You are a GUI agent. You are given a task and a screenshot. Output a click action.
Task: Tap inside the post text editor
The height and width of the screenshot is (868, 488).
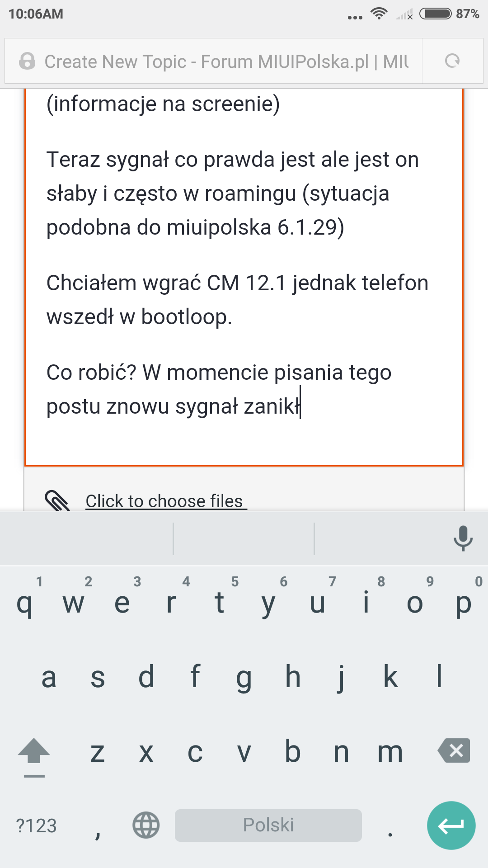point(244,271)
